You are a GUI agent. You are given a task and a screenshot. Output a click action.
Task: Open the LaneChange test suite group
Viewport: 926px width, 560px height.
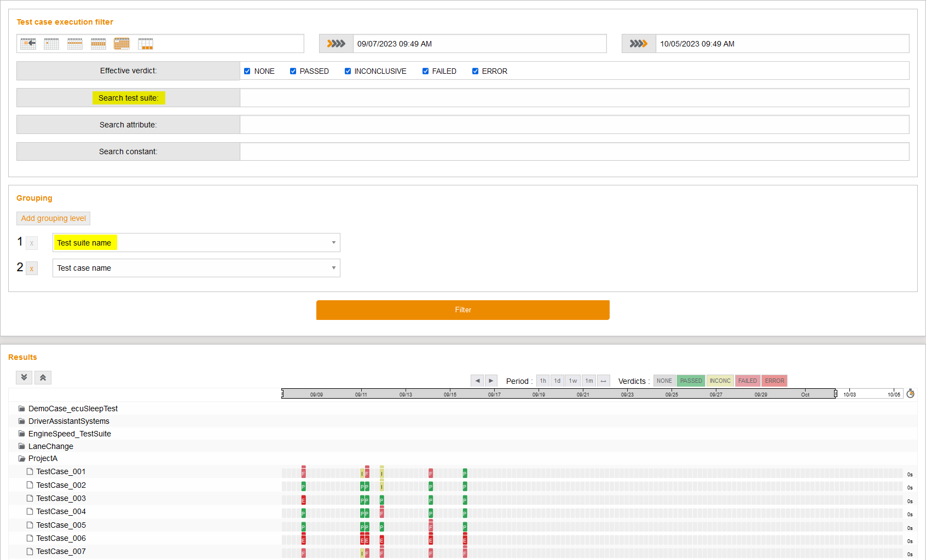coord(50,446)
